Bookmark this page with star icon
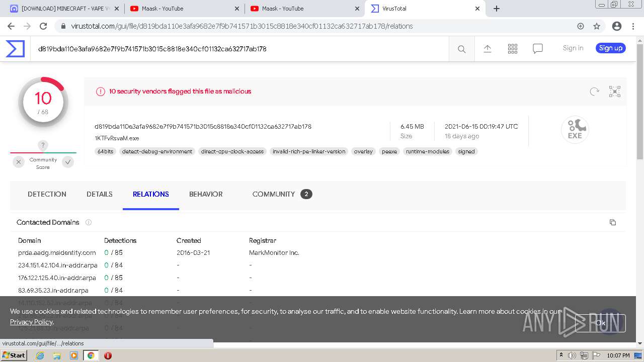This screenshot has width=644, height=362. (597, 26)
